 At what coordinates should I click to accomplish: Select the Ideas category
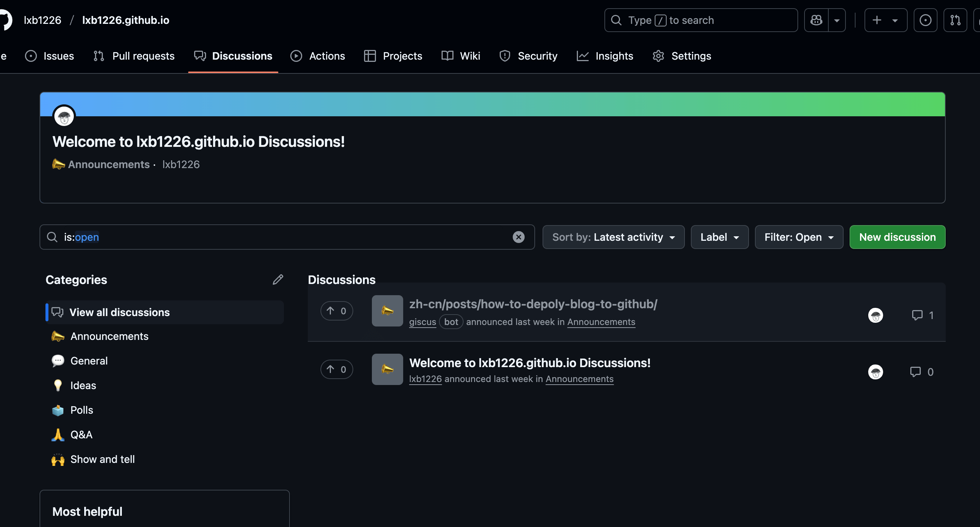pyautogui.click(x=165, y=385)
